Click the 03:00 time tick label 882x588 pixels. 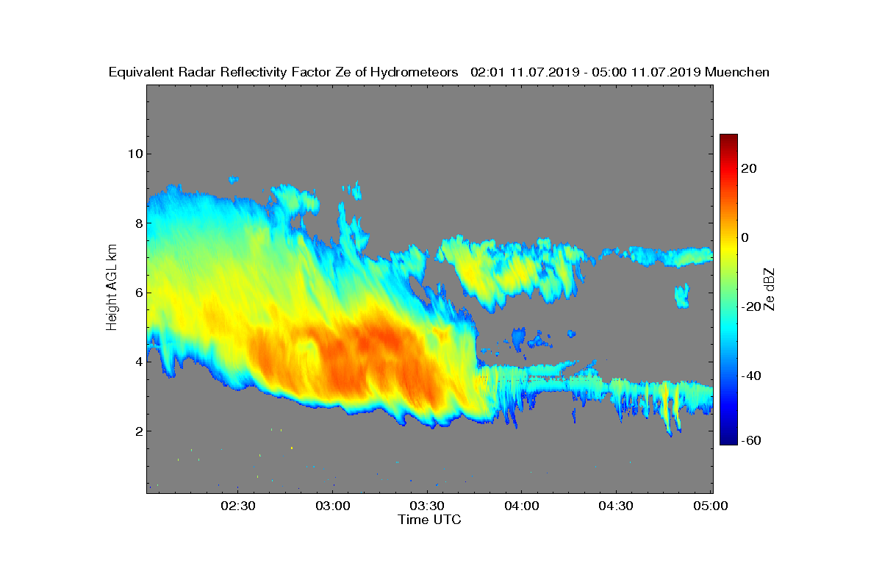tap(332, 506)
